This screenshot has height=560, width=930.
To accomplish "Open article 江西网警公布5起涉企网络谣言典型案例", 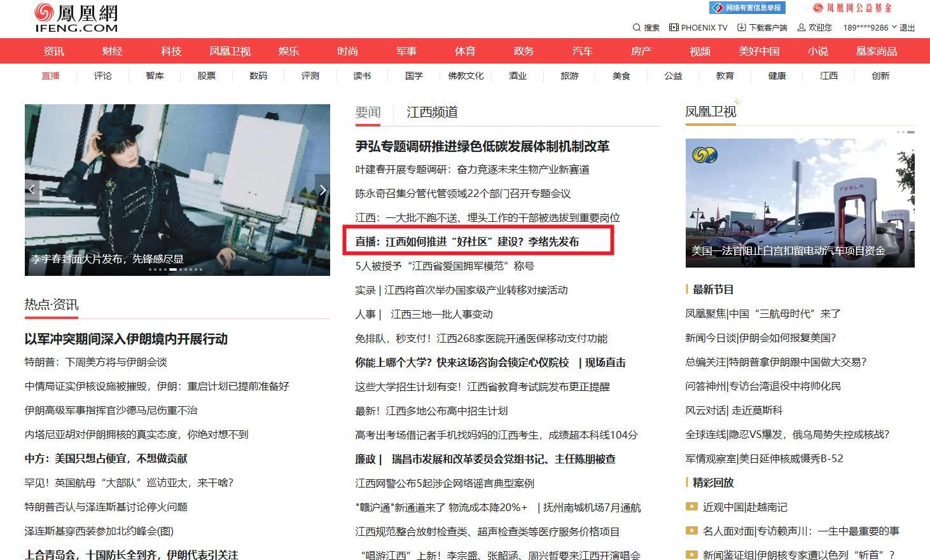I will [445, 483].
